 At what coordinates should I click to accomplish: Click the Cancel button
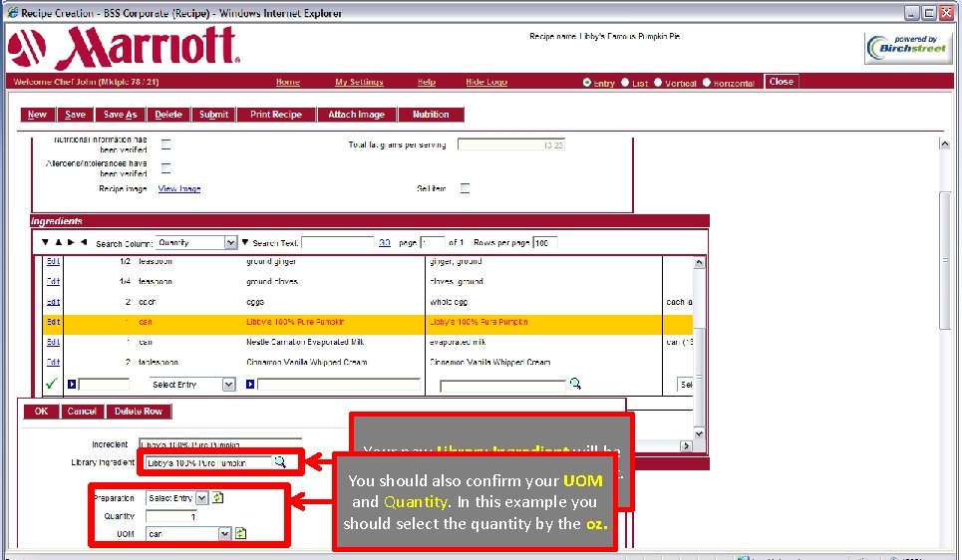click(x=82, y=412)
